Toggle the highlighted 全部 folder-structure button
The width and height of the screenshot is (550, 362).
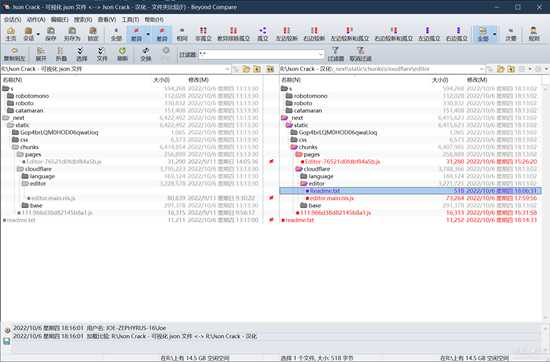tap(483, 34)
